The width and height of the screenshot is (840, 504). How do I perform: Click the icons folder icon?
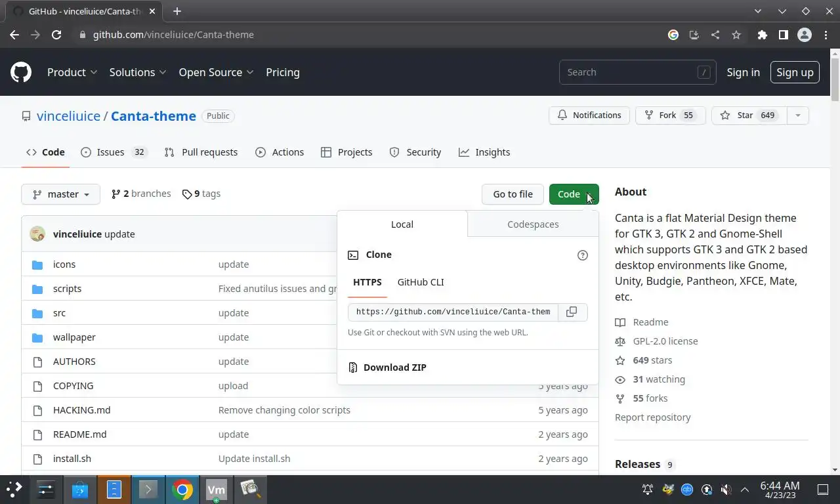click(x=37, y=264)
